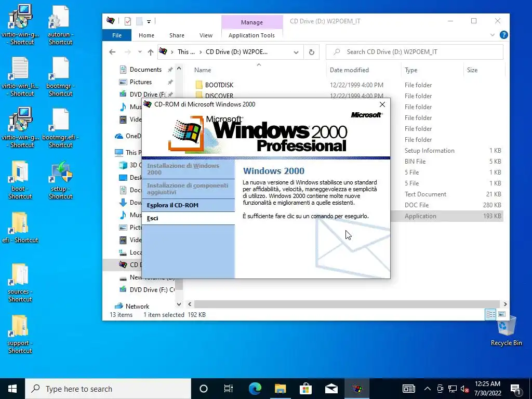This screenshot has width=532, height=399.
Task: Click the Explorer Back arrow
Action: (x=112, y=52)
